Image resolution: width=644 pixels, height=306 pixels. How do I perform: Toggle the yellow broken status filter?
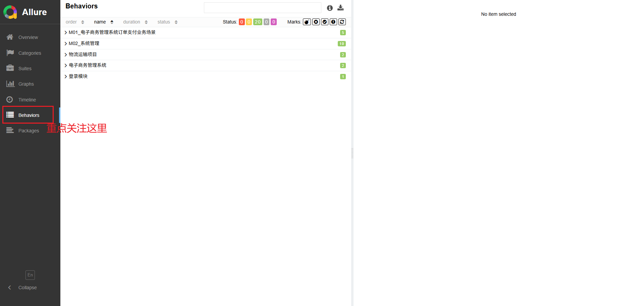point(249,22)
